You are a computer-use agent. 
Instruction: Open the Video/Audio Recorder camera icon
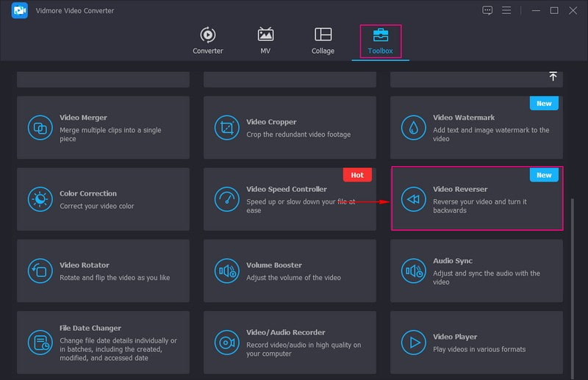click(227, 342)
